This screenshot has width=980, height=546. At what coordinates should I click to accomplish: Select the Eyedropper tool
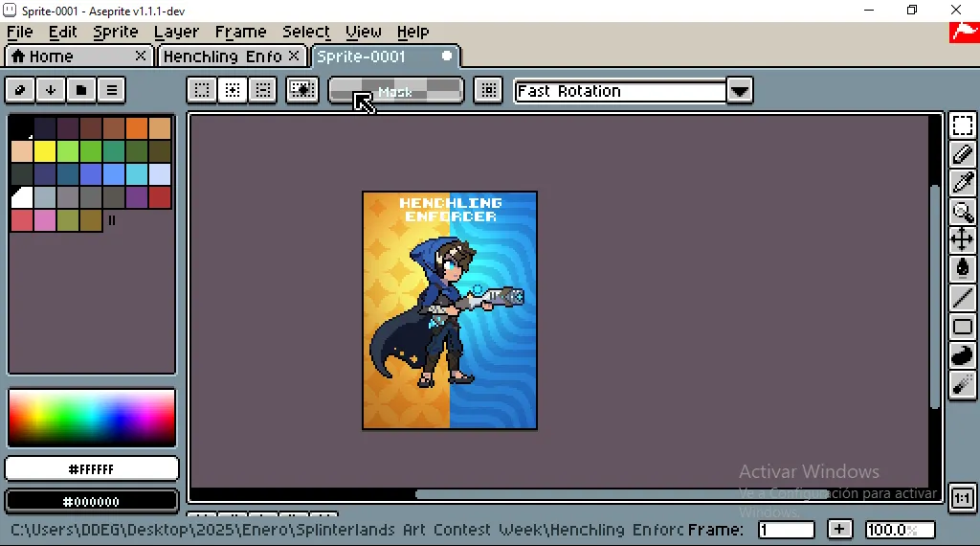[x=963, y=183]
